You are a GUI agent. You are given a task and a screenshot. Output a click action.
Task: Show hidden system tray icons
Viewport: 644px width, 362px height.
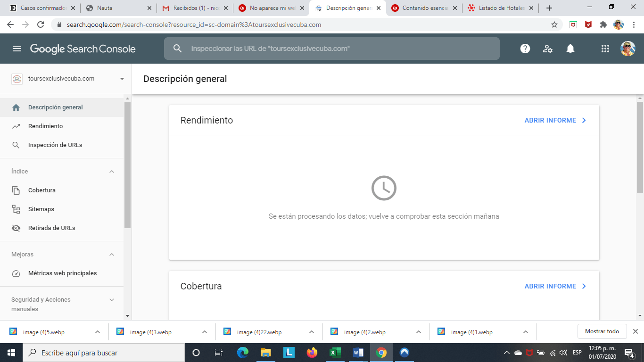(x=507, y=353)
